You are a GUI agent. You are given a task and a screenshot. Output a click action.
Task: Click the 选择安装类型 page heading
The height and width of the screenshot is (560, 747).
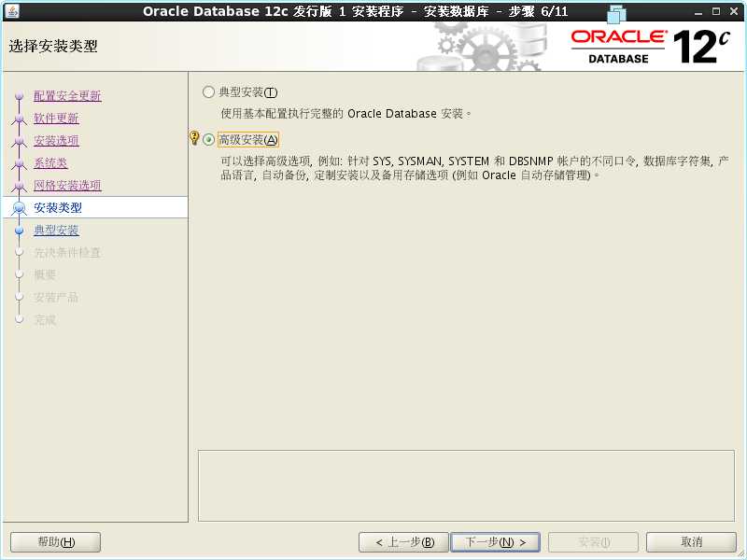[53, 46]
